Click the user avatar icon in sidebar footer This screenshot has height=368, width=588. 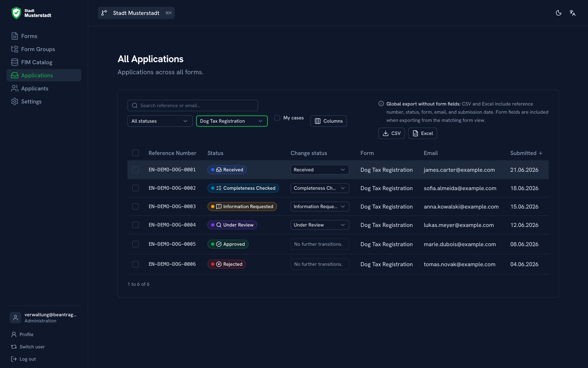point(15,318)
